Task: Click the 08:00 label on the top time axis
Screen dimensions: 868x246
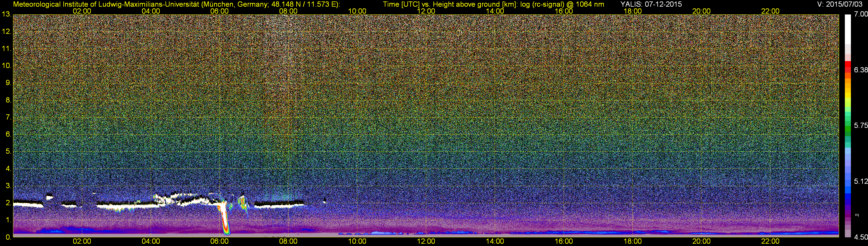Action: (x=288, y=11)
